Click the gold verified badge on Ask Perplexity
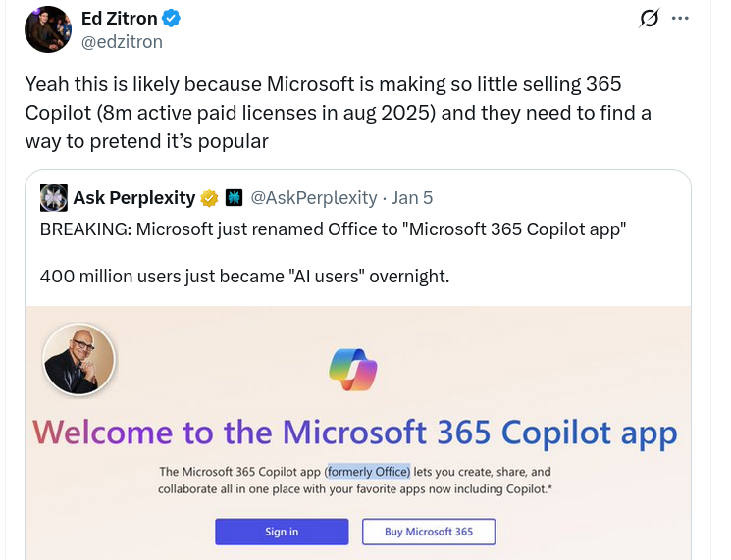 (209, 198)
